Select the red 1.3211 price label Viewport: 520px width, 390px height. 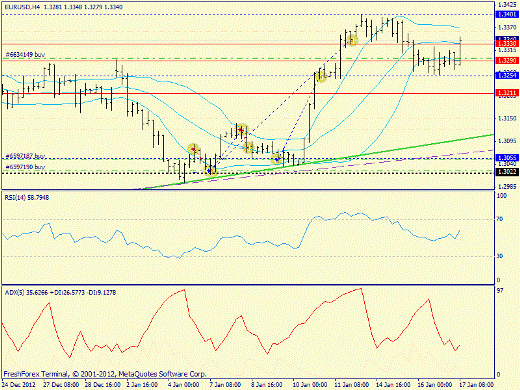pyautogui.click(x=507, y=93)
